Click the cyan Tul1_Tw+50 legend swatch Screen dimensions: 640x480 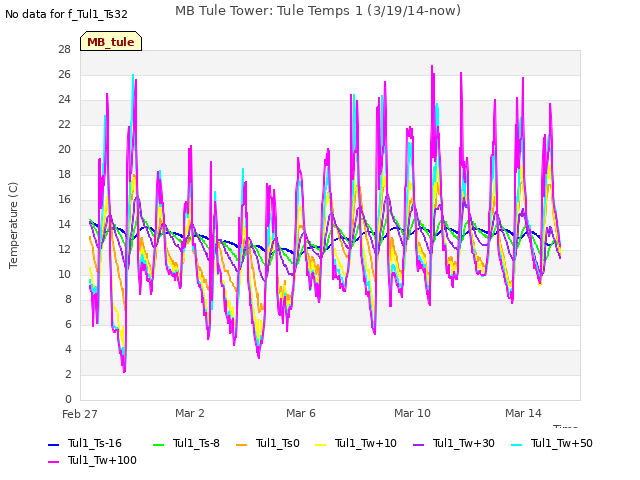coord(517,444)
